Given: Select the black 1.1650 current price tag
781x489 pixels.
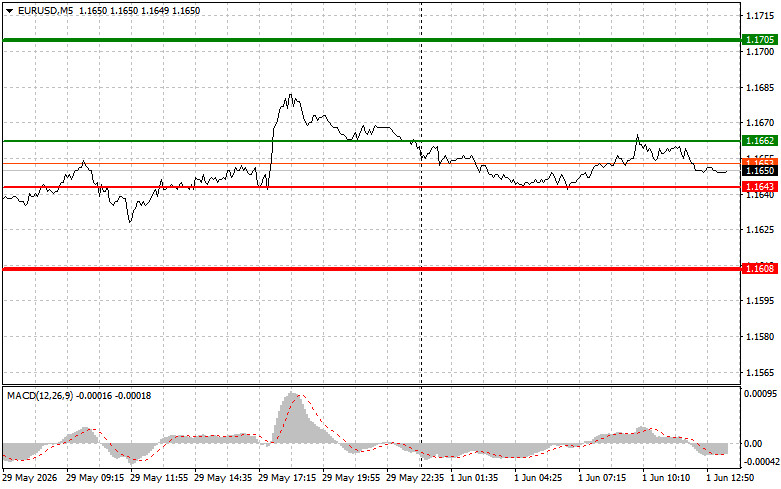Looking at the screenshot, I should point(759,171).
